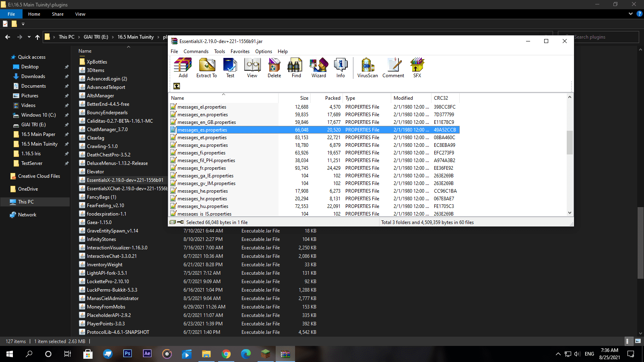Click Explorer Up arrow
The width and height of the screenshot is (644, 362).
point(37,37)
